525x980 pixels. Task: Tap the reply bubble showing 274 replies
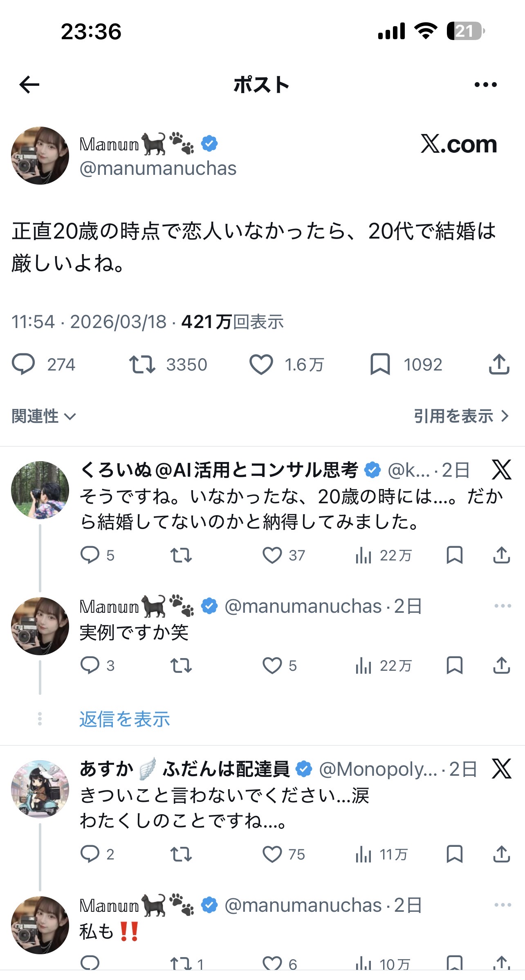[x=24, y=364]
